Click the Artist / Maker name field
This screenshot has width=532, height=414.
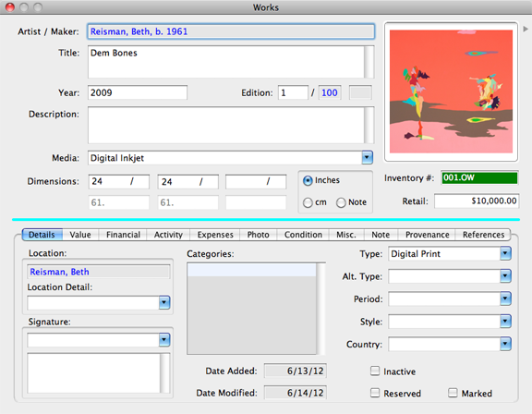[x=231, y=31]
